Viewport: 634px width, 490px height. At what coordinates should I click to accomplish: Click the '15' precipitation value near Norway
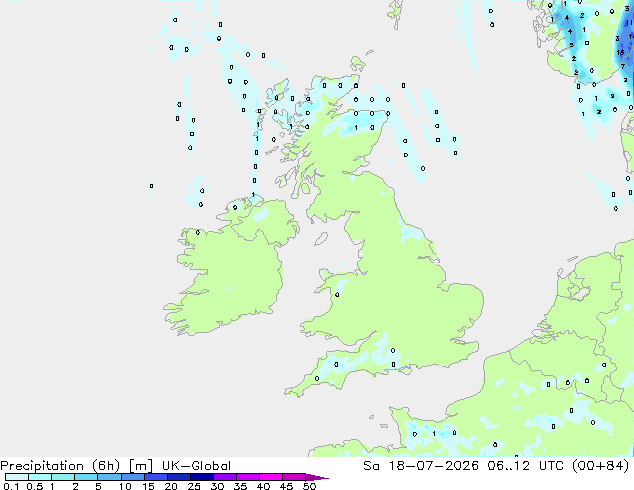(x=620, y=53)
